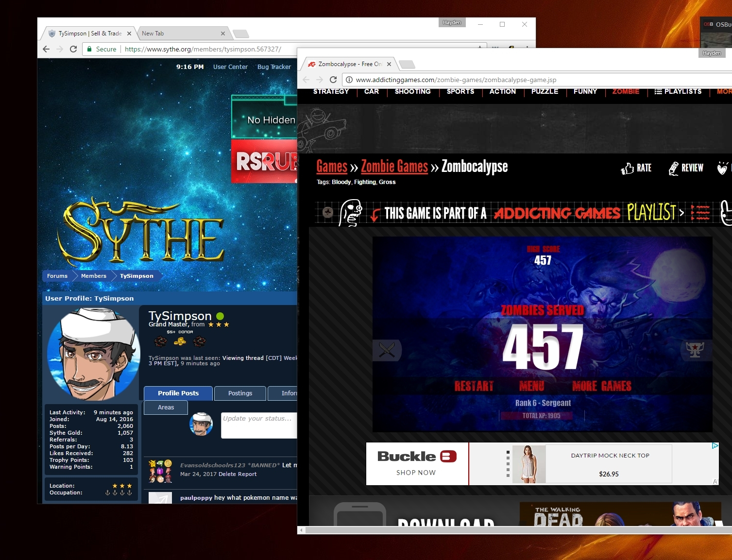Reload the Zombocalypse page
Screen dimensions: 732x560
click(x=333, y=80)
